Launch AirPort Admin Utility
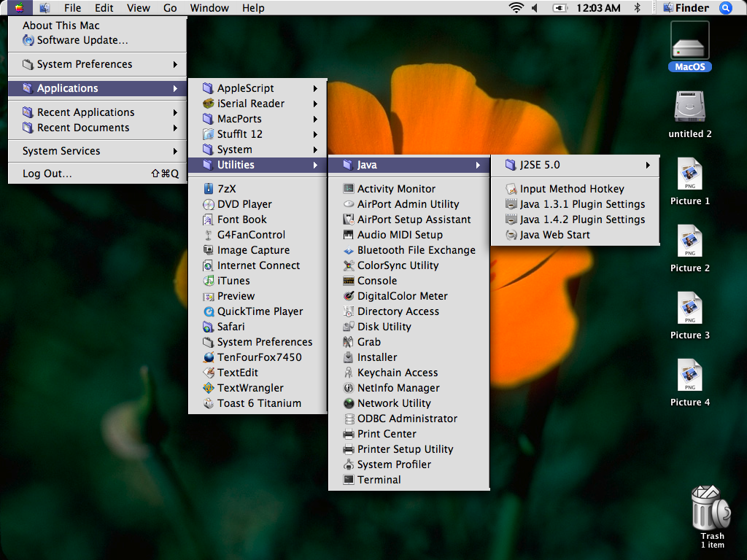The width and height of the screenshot is (747, 560). pyautogui.click(x=409, y=204)
